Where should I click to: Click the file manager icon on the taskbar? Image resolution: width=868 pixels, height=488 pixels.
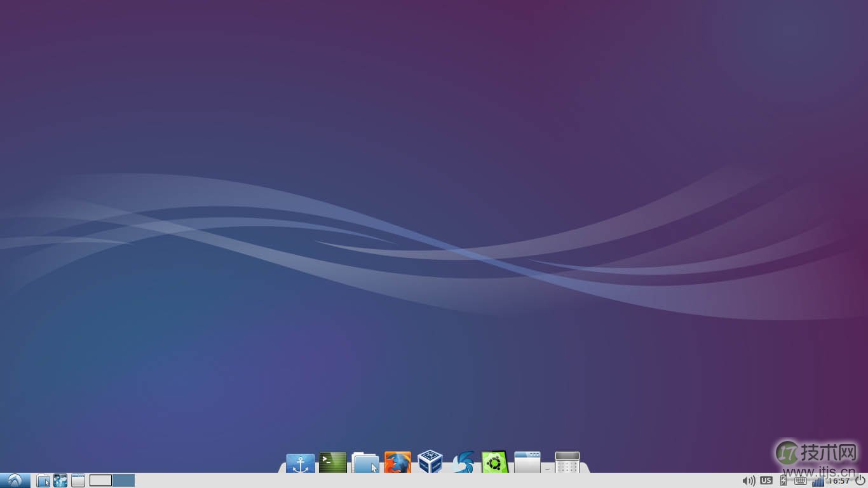[x=43, y=480]
